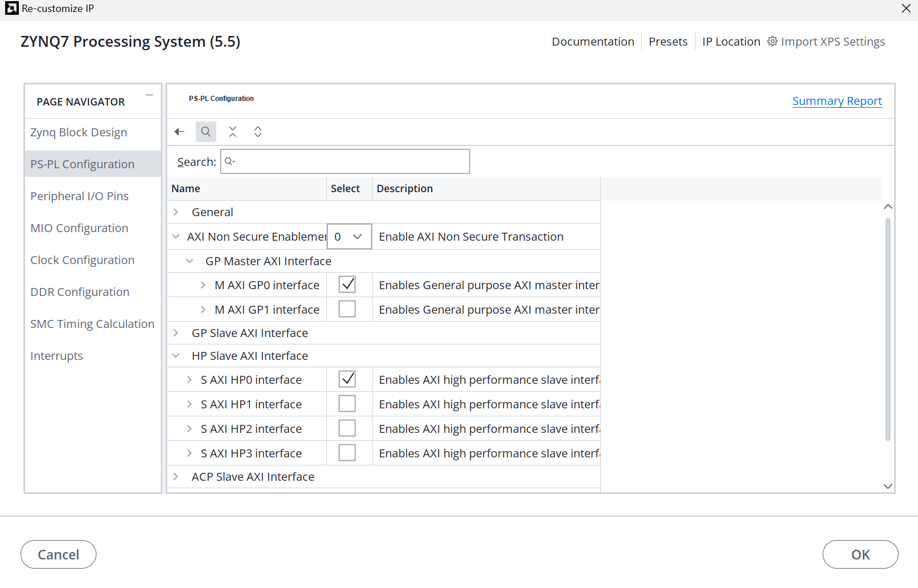Confirm with the OK button
This screenshot has height=588, width=918.
[x=860, y=554]
